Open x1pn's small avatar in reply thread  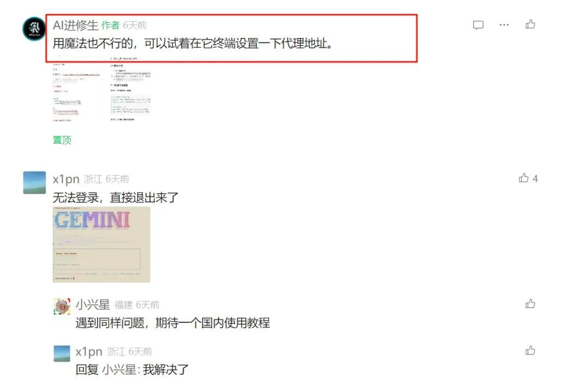[62, 353]
